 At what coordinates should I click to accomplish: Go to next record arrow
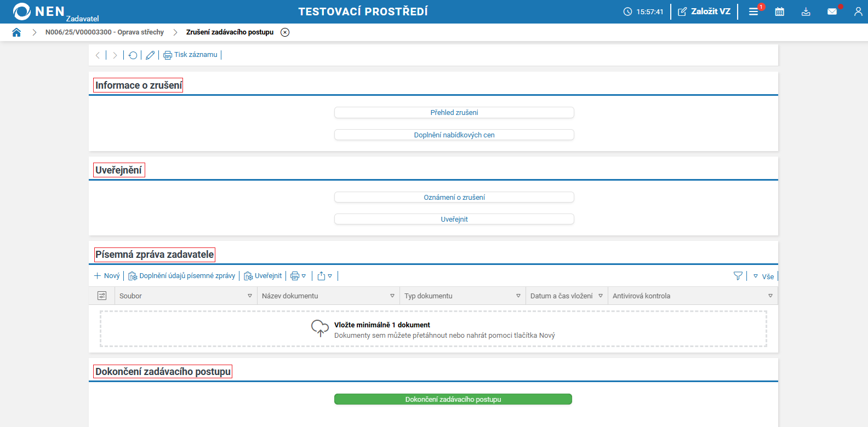point(115,55)
